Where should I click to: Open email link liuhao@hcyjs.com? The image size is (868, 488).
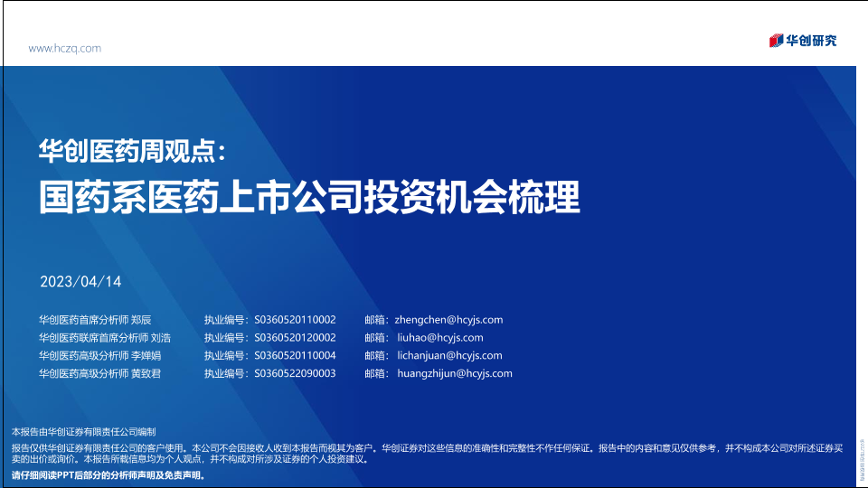(440, 338)
